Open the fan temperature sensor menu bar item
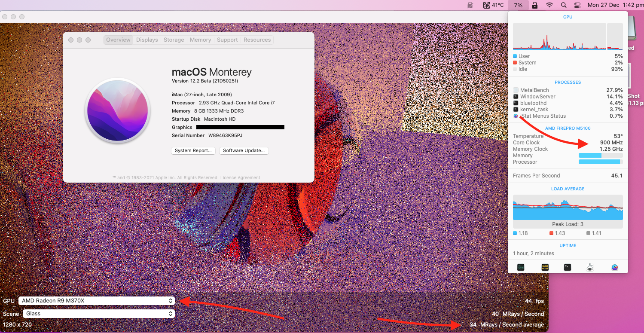Viewport: 644px width, 333px height. pyautogui.click(x=494, y=5)
